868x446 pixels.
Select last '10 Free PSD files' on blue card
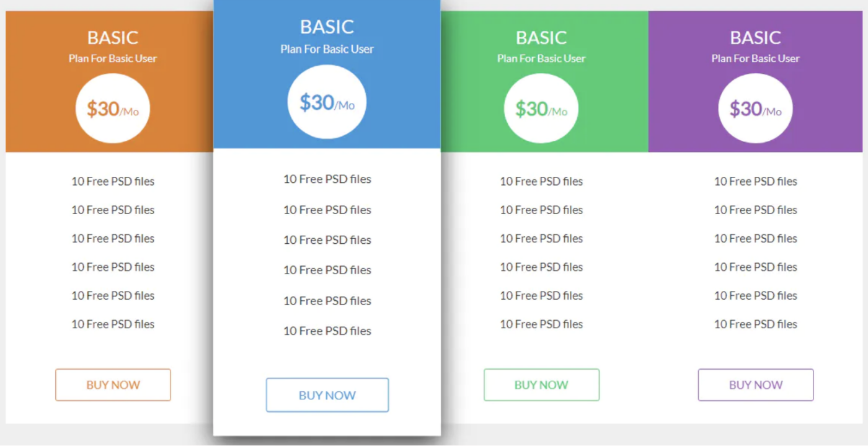327,331
